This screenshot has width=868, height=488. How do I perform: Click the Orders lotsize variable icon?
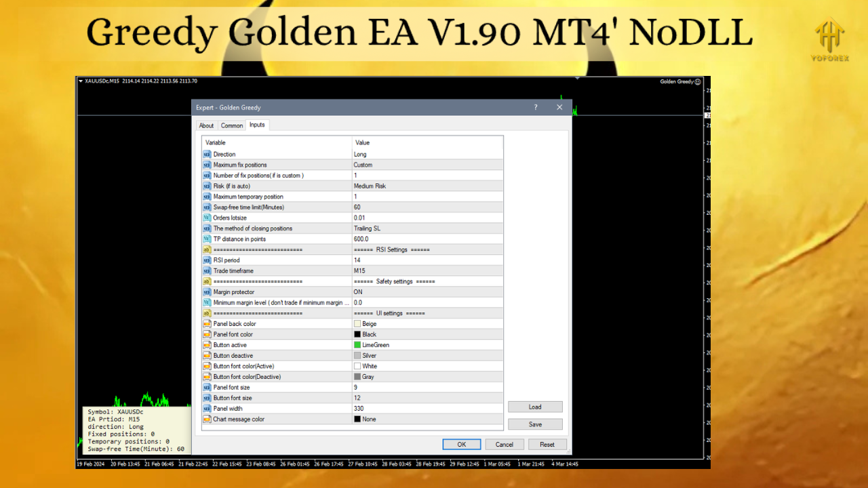[208, 218]
